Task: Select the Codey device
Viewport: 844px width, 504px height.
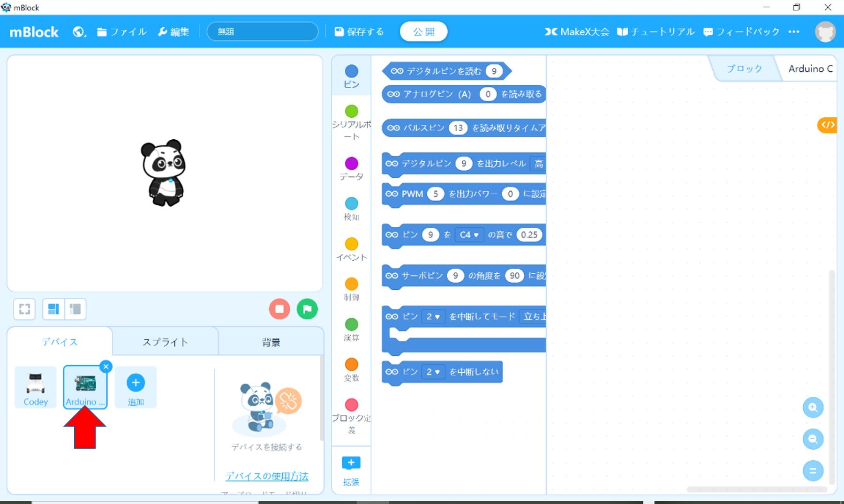Action: (36, 387)
